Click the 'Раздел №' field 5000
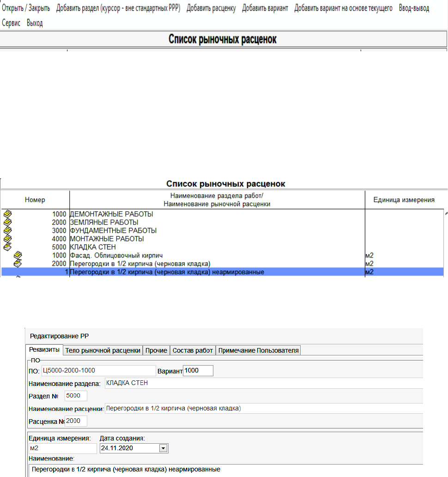448x477 pixels. 76,396
